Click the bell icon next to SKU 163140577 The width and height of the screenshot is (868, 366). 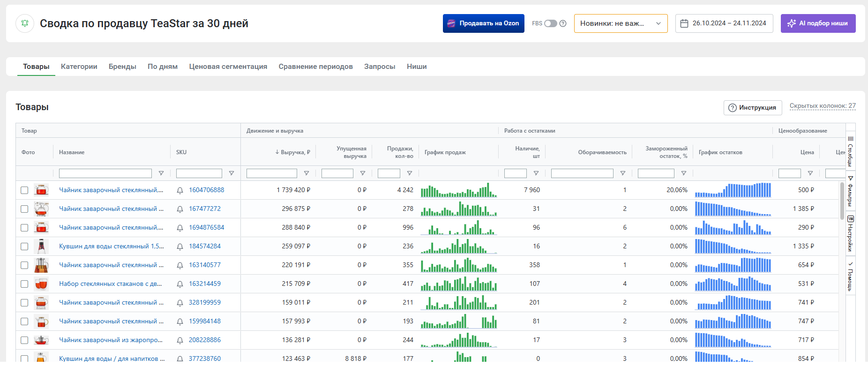(180, 265)
